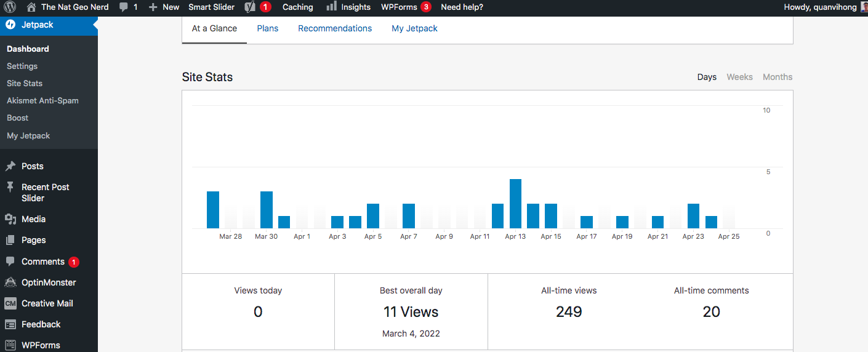The height and width of the screenshot is (352, 868).
Task: Open the New content menu
Action: click(x=171, y=7)
